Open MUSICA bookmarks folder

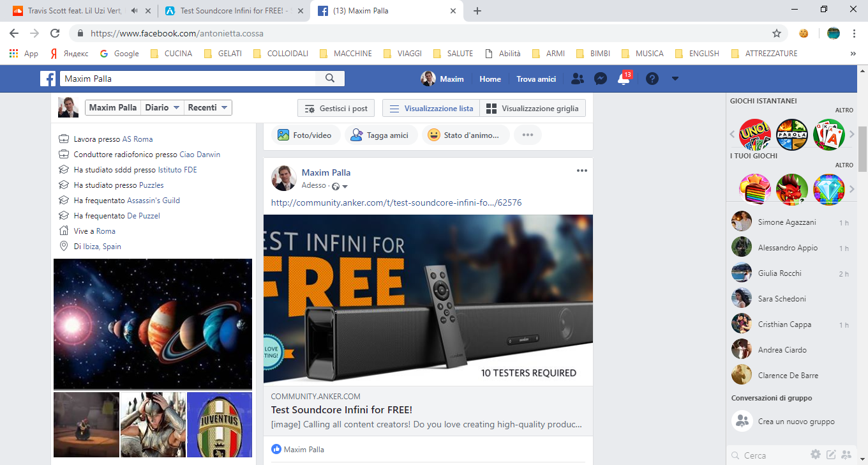pos(642,54)
